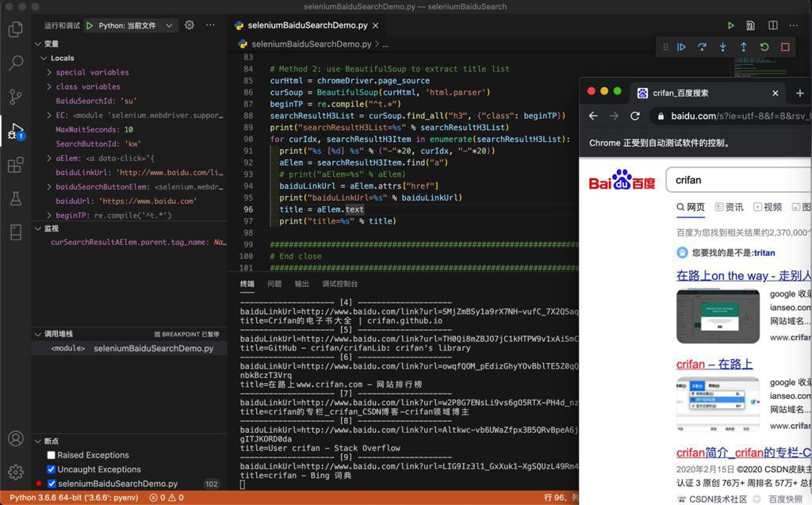Step out in the debug toolbar

744,47
